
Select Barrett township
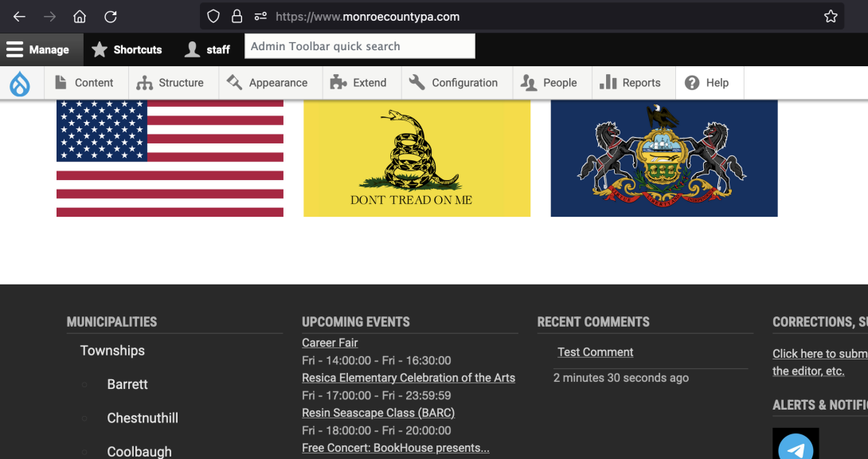pos(127,384)
